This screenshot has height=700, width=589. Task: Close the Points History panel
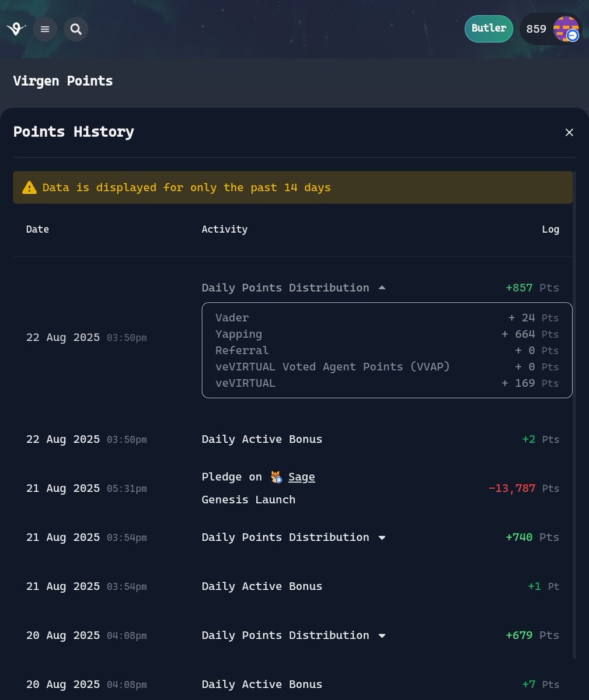tap(569, 132)
